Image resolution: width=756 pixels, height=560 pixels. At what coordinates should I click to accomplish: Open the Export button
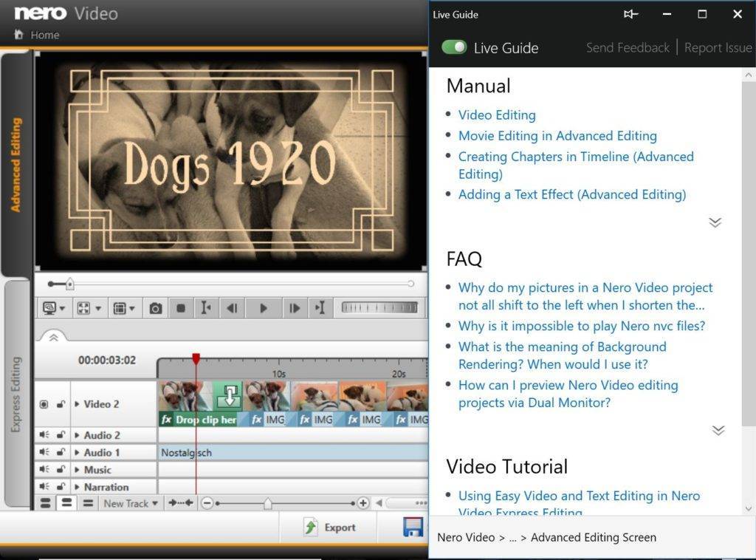pyautogui.click(x=329, y=527)
